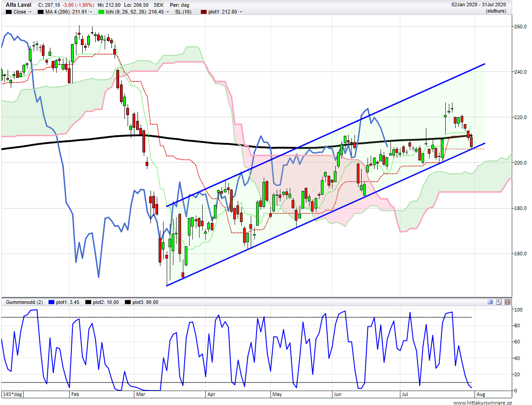Click the Close series label
532x405 pixels.
pos(20,12)
